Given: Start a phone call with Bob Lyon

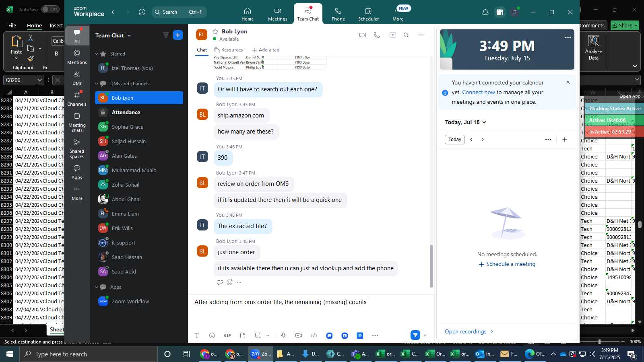Looking at the screenshot, I should (x=377, y=35).
